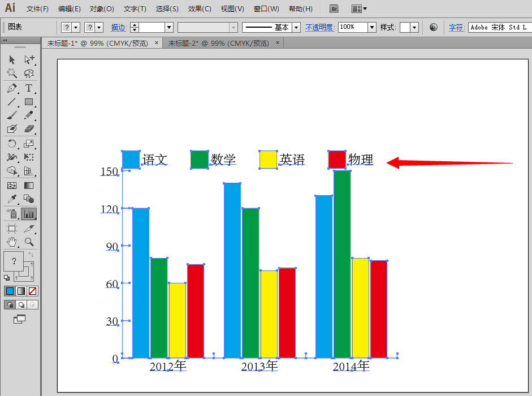The height and width of the screenshot is (396, 532).
Task: Open the variable width profile dropdown
Action: point(233,28)
